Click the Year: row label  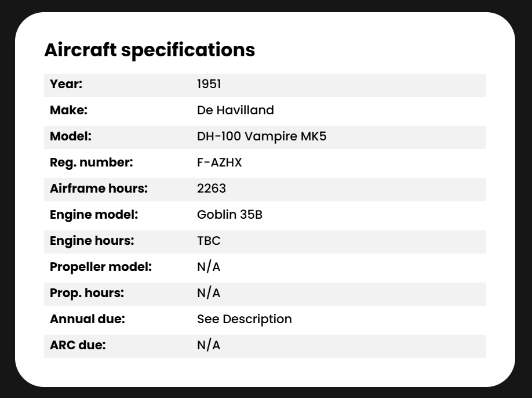coord(66,84)
